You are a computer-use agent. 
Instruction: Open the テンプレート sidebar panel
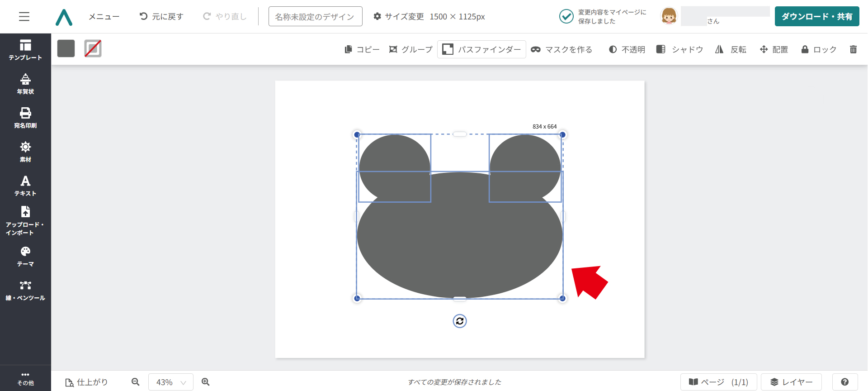pos(25,50)
